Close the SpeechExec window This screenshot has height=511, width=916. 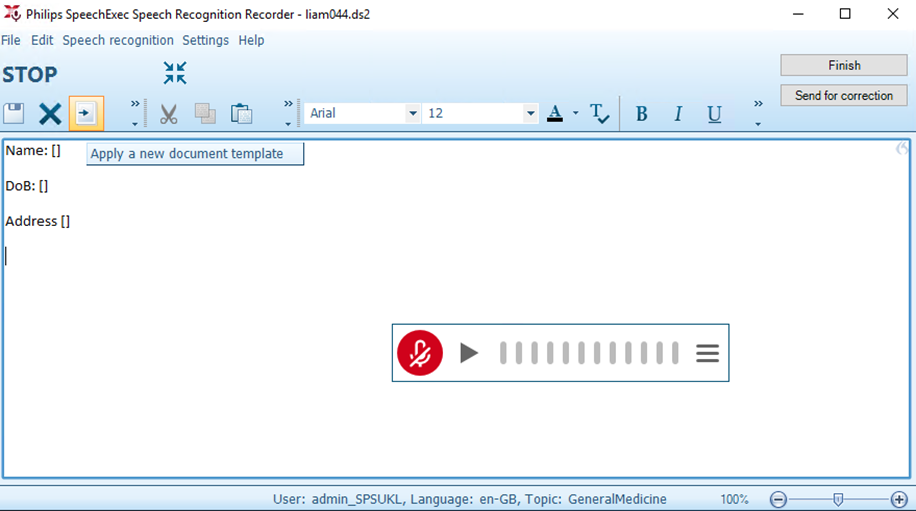click(x=893, y=14)
